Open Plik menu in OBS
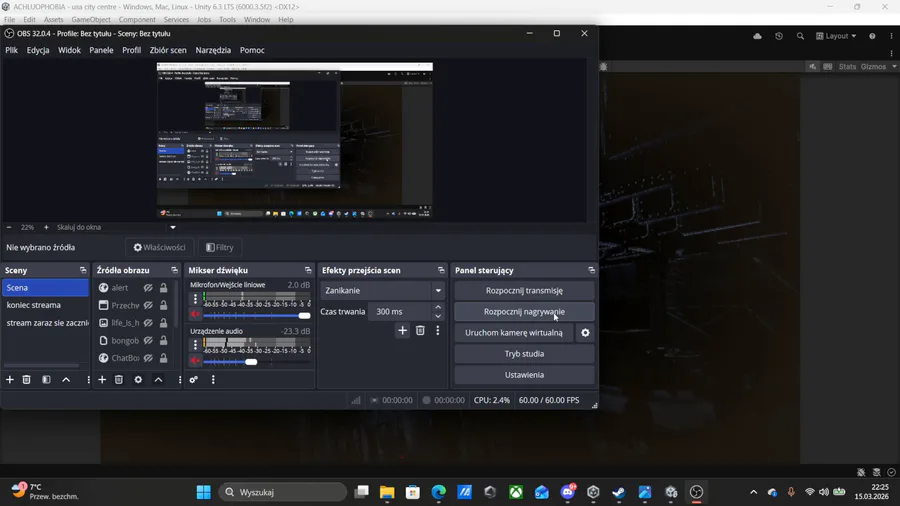The image size is (900, 506). (11, 50)
